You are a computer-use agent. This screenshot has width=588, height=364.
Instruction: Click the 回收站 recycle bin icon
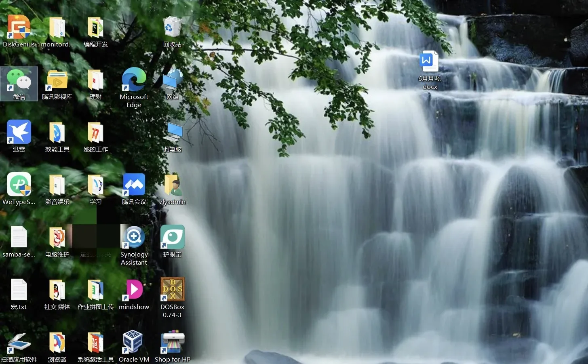pos(173,27)
